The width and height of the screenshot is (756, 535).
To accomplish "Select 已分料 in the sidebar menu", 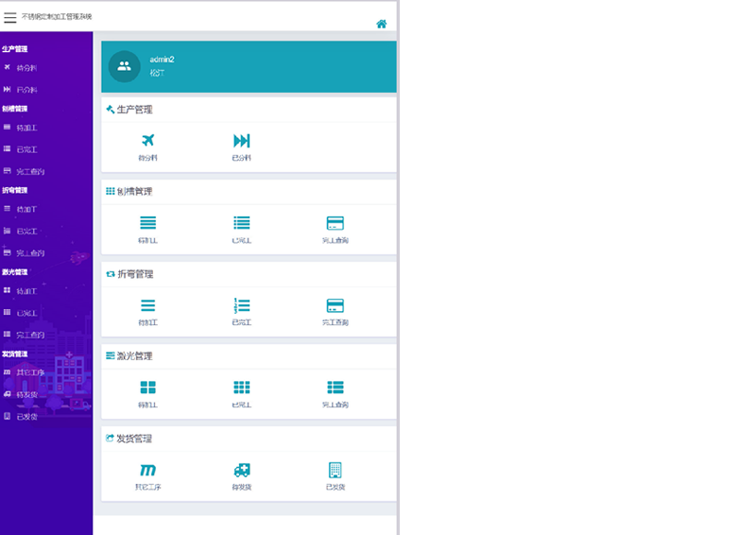I will (x=26, y=90).
